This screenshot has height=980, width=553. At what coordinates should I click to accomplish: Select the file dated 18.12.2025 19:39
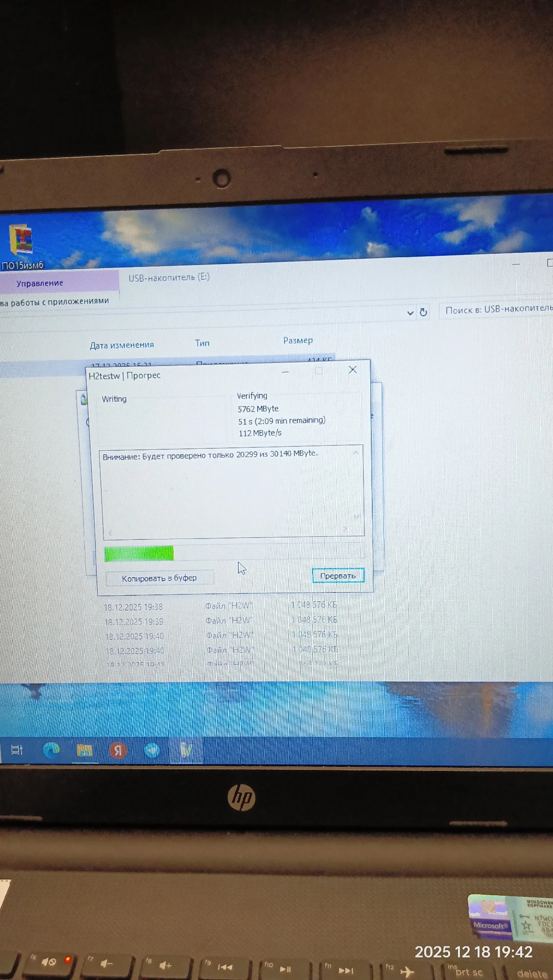[134, 622]
